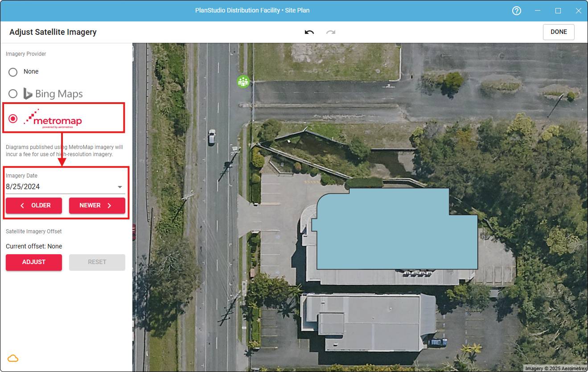Select the None imagery provider option
Viewport: 588px width, 372px height.
(x=13, y=72)
